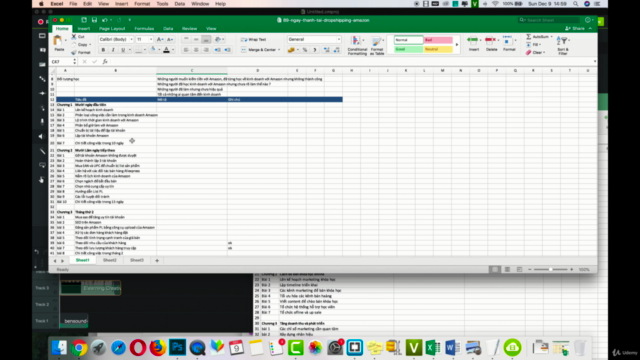Align cell text to the left
This screenshot has width=640, height=360.
[186, 50]
